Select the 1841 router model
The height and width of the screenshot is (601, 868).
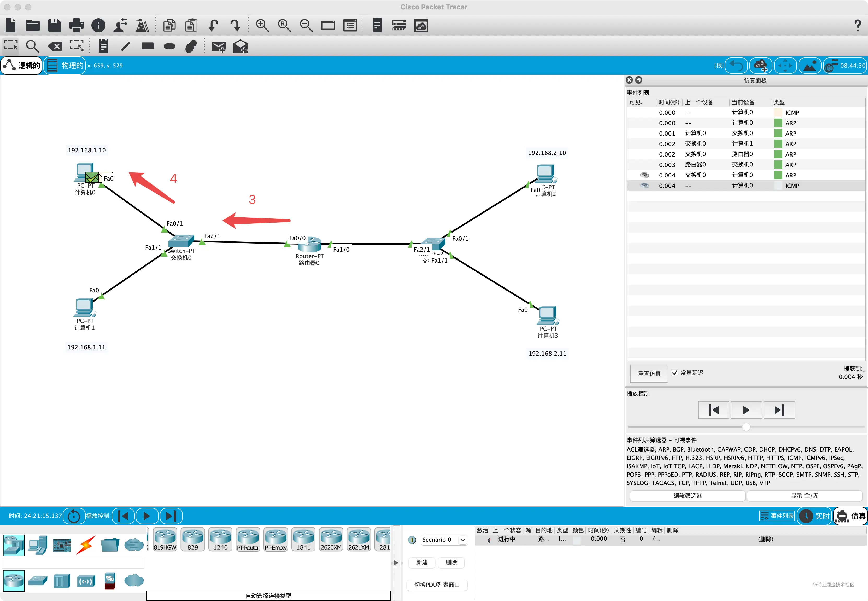click(303, 539)
